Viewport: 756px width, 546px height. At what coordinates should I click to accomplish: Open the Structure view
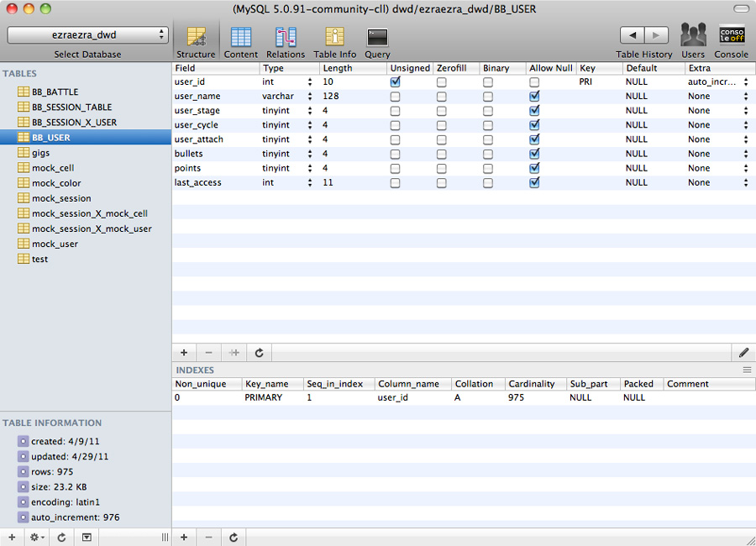pyautogui.click(x=196, y=42)
